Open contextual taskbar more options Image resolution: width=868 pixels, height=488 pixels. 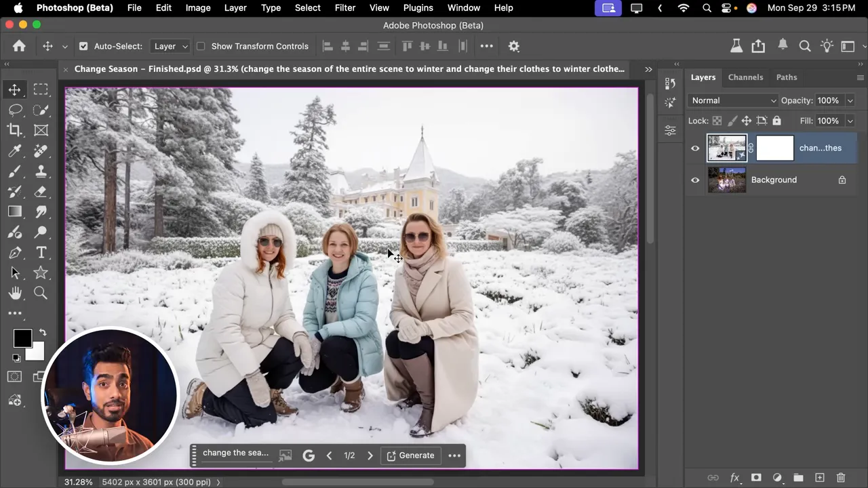454,455
